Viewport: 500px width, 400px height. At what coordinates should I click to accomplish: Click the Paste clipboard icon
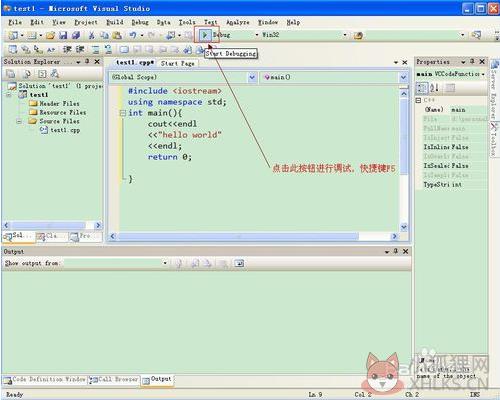(x=117, y=35)
